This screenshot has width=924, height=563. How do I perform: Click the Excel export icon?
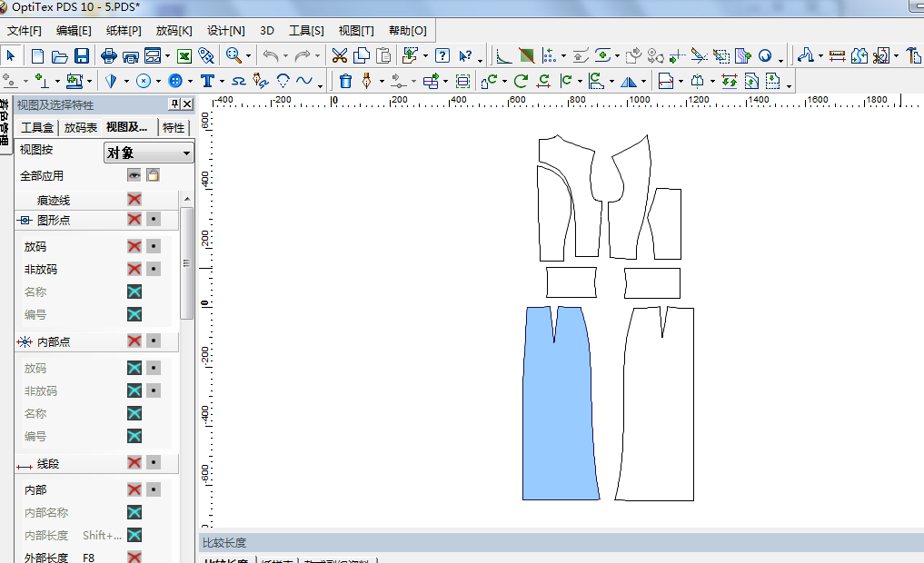pyautogui.click(x=184, y=55)
